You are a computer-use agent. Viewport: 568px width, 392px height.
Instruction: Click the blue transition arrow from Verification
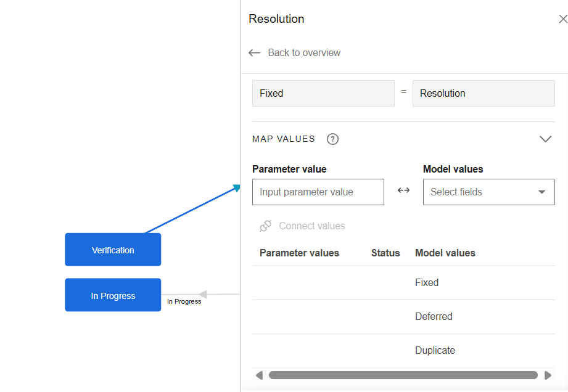(x=192, y=209)
